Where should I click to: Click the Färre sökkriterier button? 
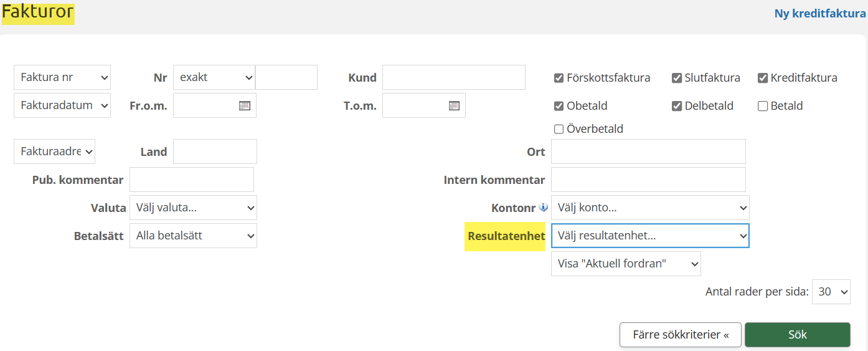(x=681, y=335)
